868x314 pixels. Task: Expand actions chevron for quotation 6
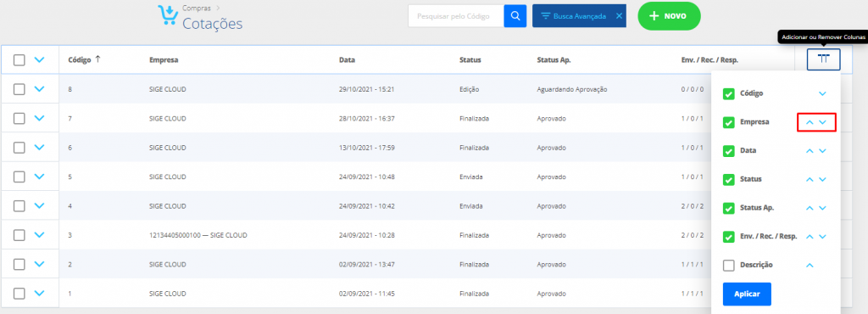click(39, 148)
